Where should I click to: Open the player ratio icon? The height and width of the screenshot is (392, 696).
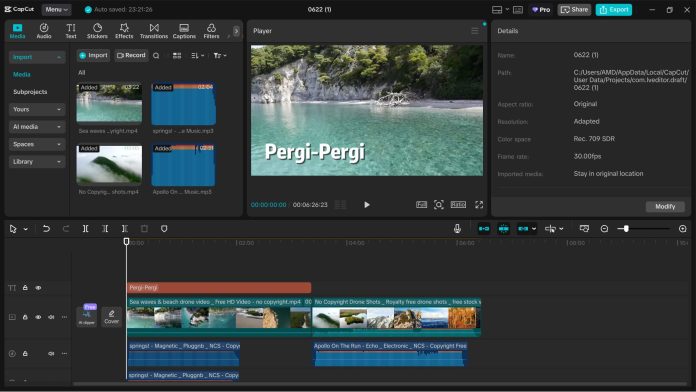[458, 205]
